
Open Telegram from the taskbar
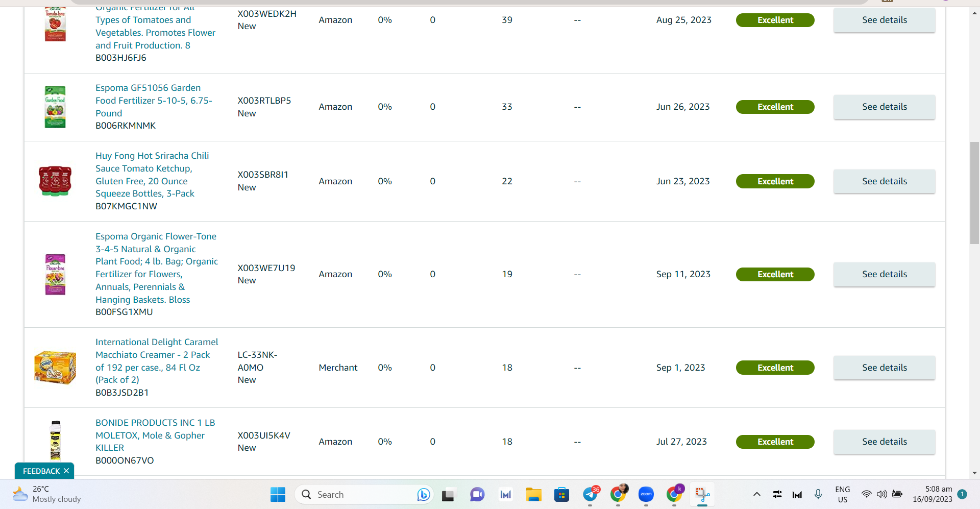click(591, 494)
